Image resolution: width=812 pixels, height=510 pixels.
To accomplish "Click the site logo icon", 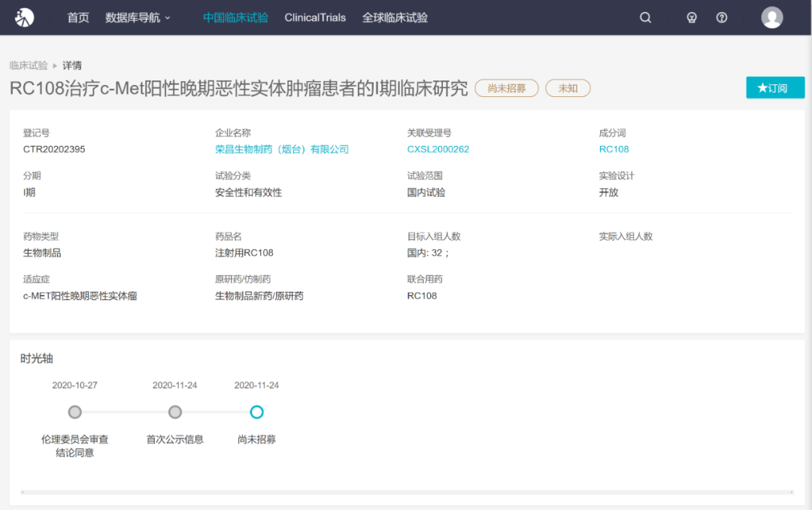I will point(24,17).
